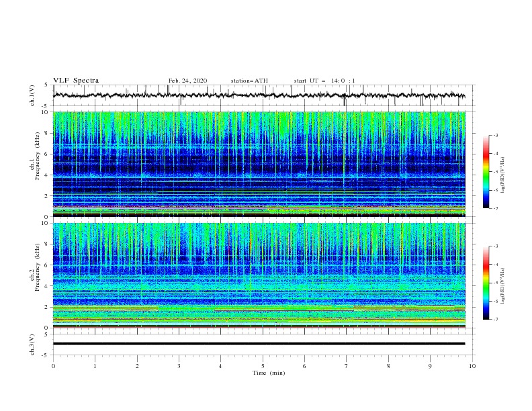Click the "VLF Spectra" title text
This screenshot has width=532, height=411.
coord(76,81)
